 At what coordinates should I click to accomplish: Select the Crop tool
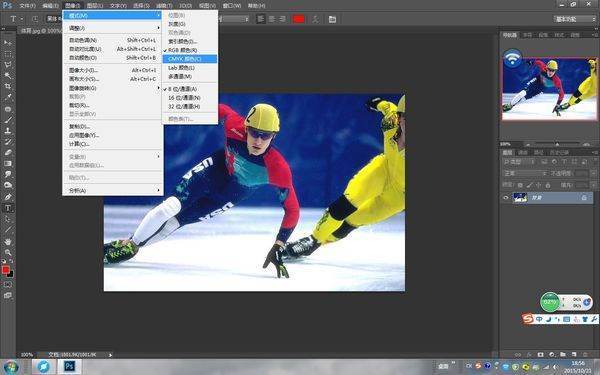(8, 86)
